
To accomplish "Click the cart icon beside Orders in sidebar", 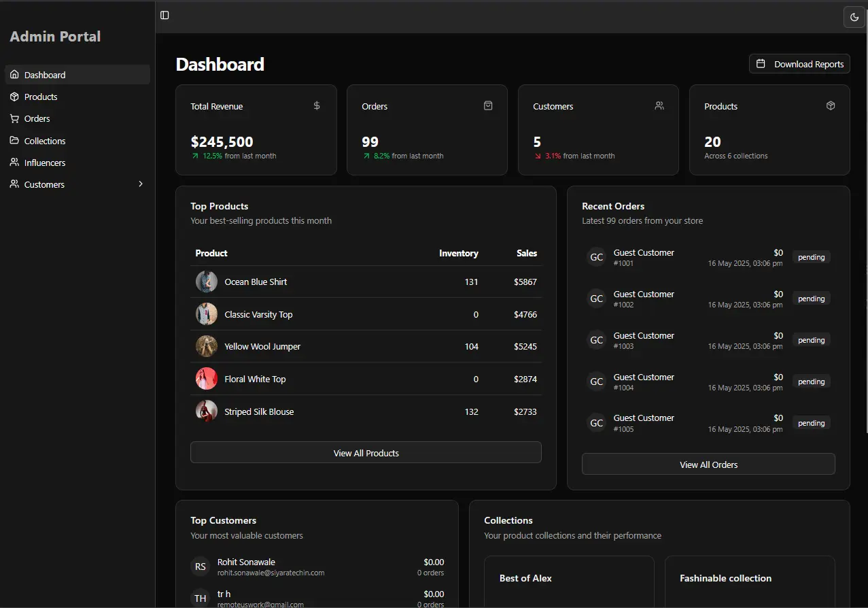I will click(14, 118).
